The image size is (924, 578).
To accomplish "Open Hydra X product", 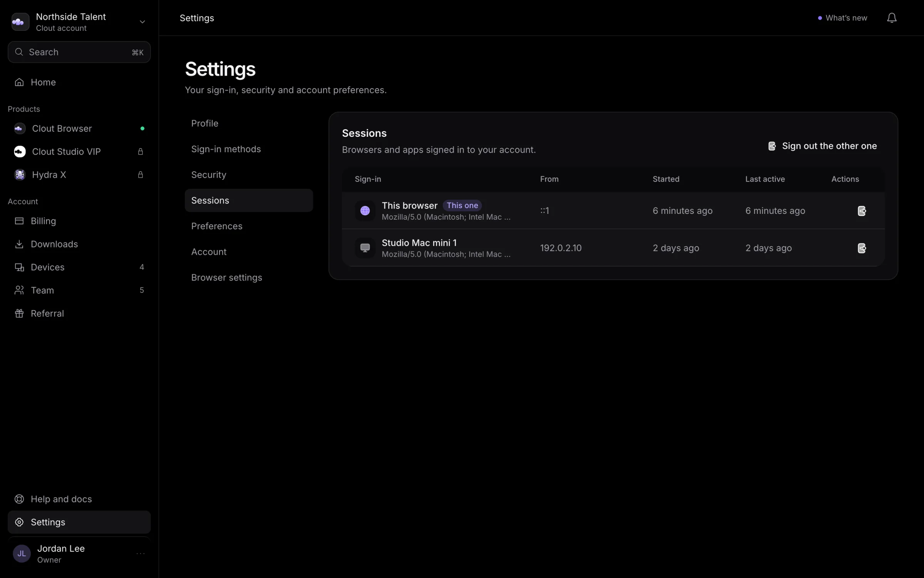I will point(79,175).
